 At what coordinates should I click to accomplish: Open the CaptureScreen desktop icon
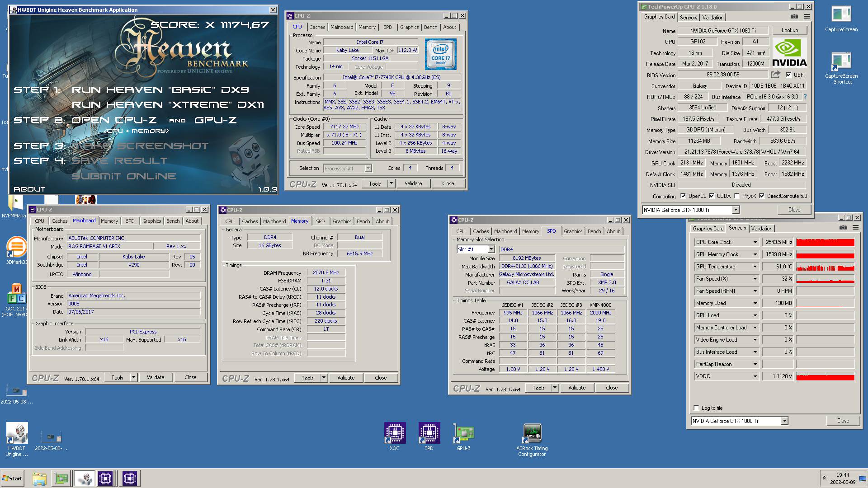coord(841,19)
